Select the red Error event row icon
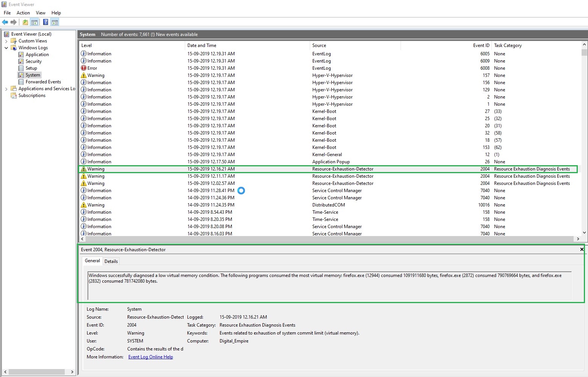Viewport: 588px width, 377px height. tap(84, 68)
